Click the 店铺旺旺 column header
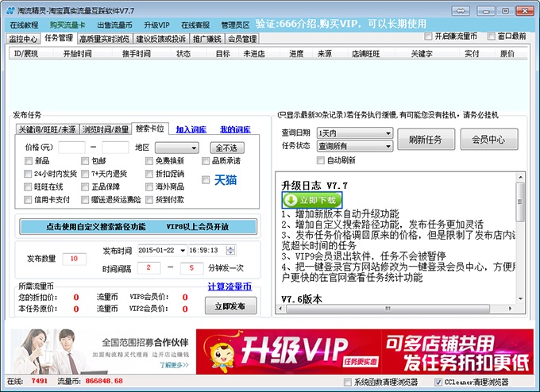Image resolution: width=540 pixels, height=392 pixels. [x=365, y=53]
